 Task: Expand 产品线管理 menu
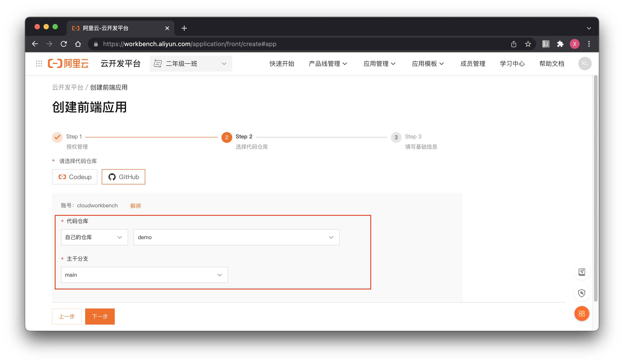[x=328, y=64]
